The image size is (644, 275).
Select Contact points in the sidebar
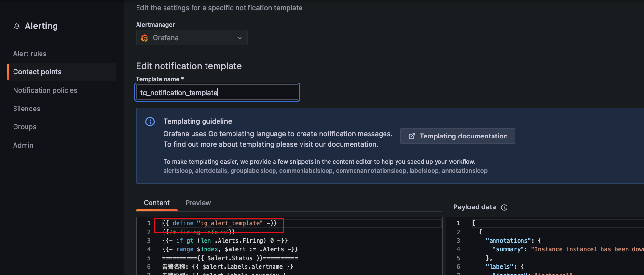pos(37,72)
